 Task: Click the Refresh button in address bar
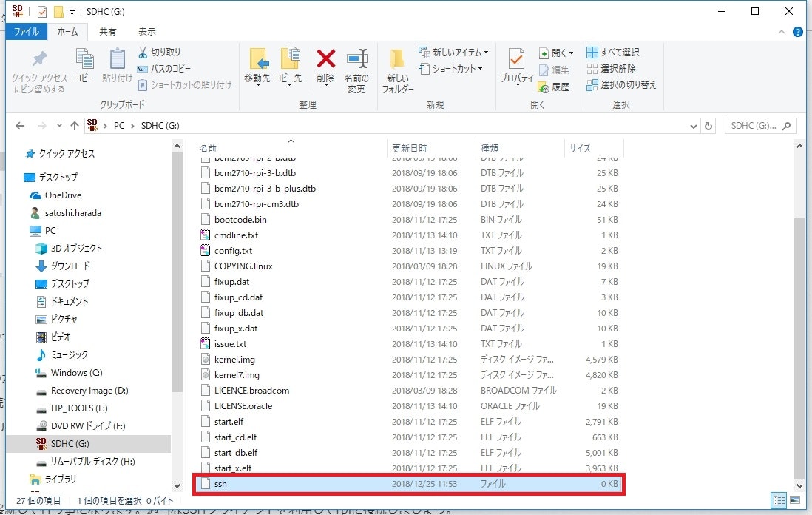(x=708, y=126)
